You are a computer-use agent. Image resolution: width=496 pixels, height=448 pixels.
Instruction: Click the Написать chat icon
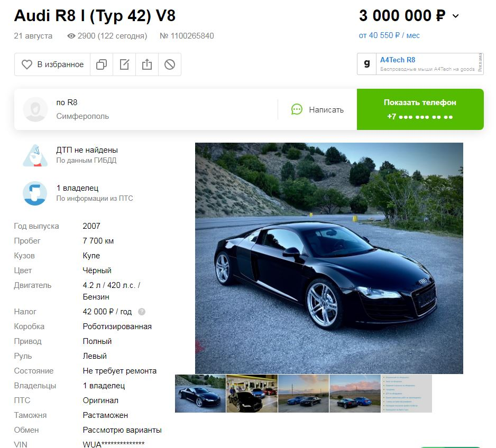click(297, 109)
